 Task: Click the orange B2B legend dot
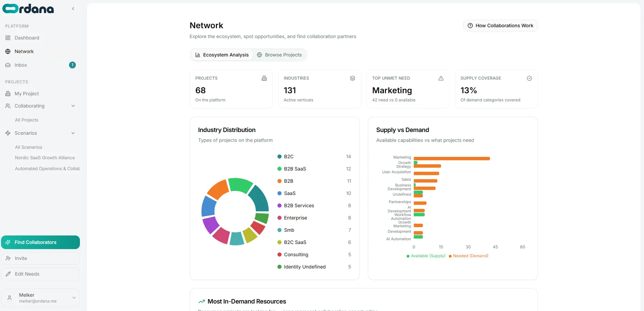pyautogui.click(x=279, y=181)
